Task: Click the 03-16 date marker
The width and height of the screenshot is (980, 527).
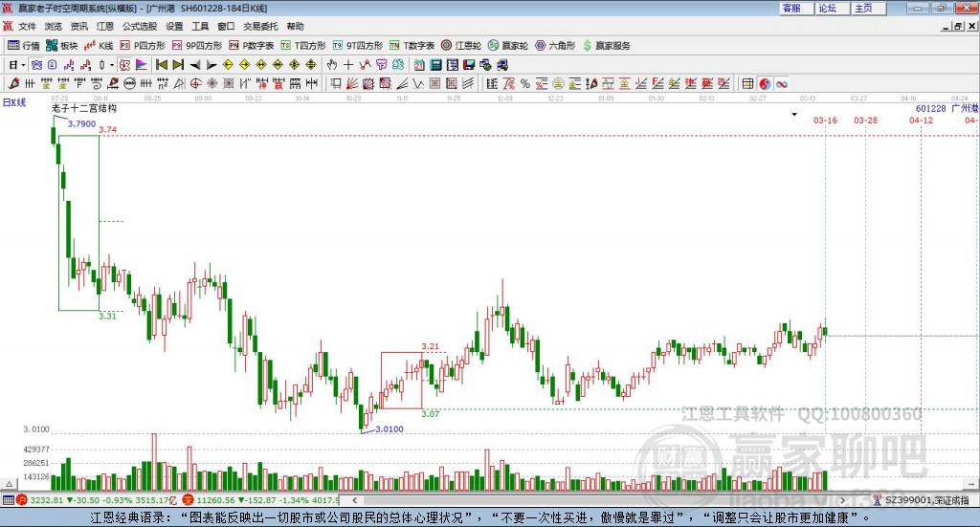Action: coord(825,120)
